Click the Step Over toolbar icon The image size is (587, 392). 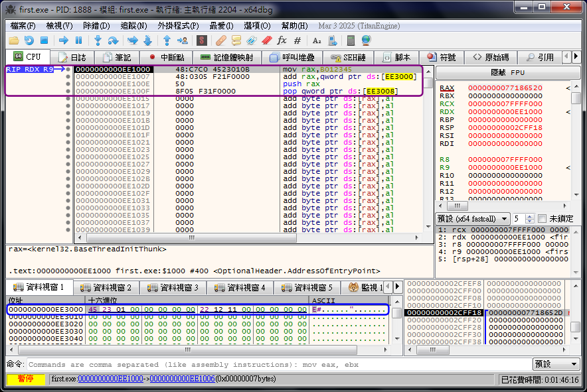coord(113,40)
